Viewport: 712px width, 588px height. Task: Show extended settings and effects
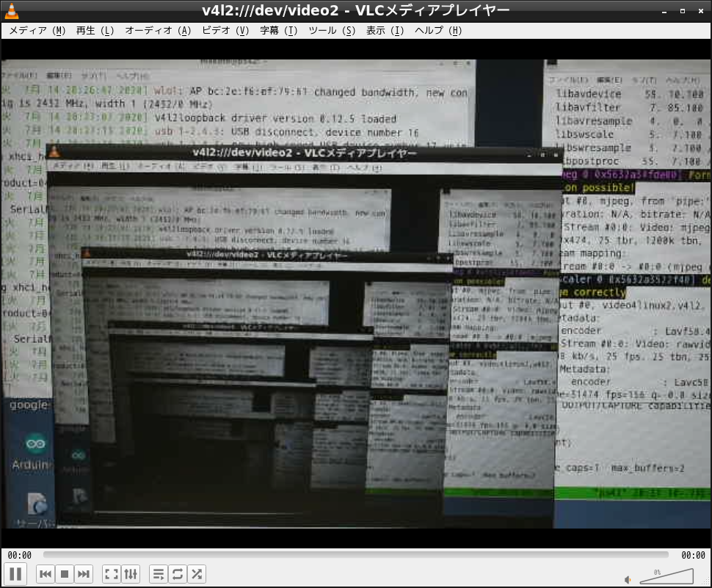point(131,574)
